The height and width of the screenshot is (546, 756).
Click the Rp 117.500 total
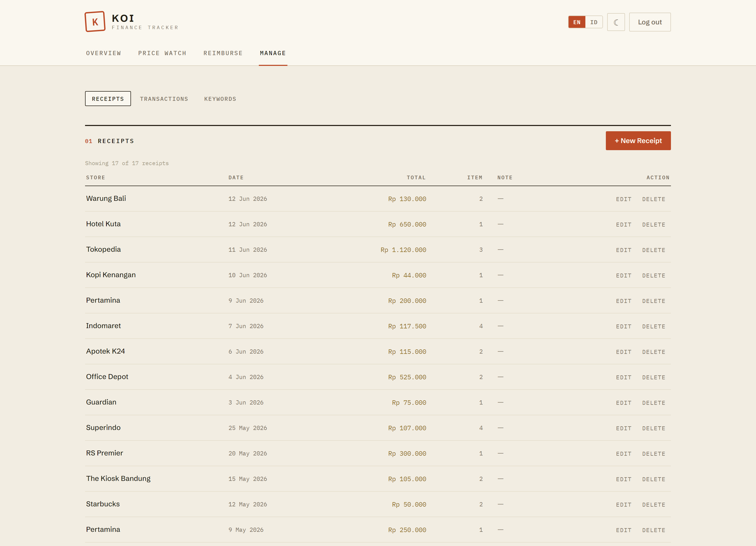click(x=407, y=326)
